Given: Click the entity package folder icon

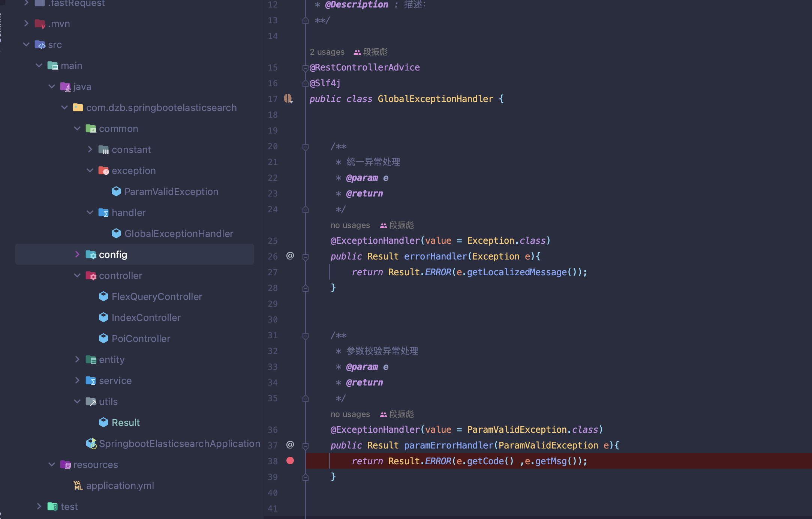Looking at the screenshot, I should pyautogui.click(x=91, y=360).
